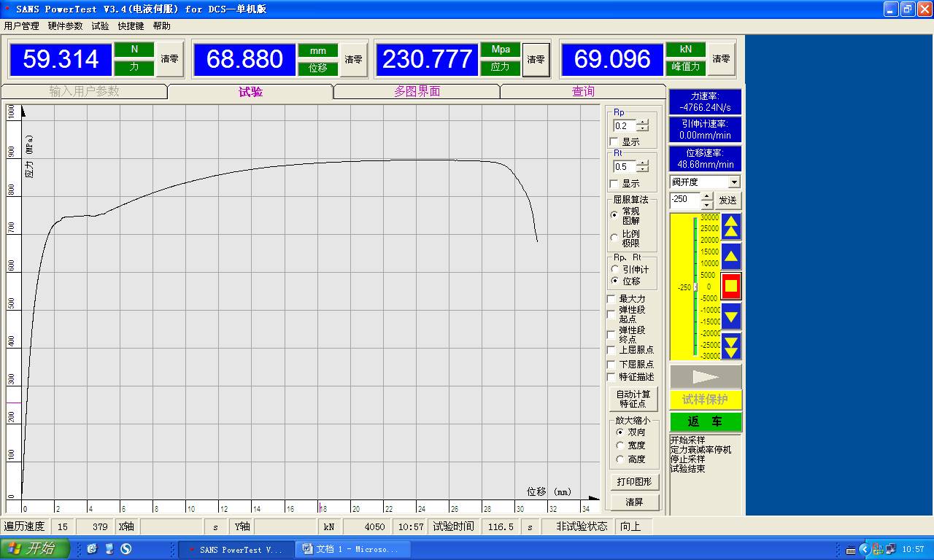This screenshot has height=560, width=934.
Task: Click the yellow valve opening slider scale
Action: [x=684, y=287]
